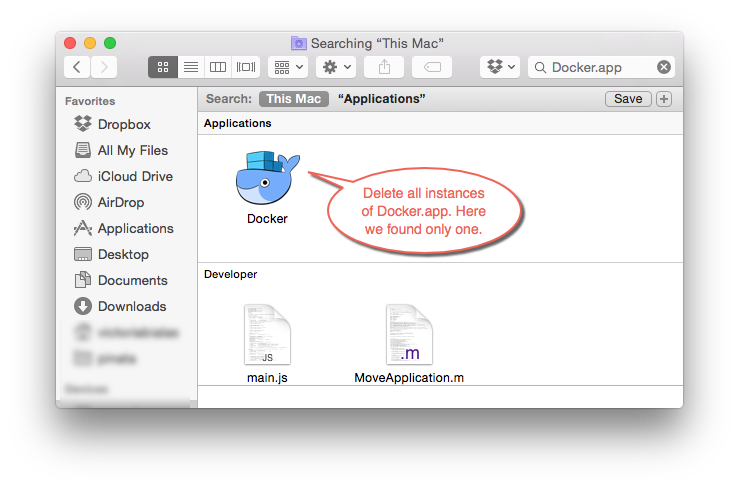Open the Docker whale application icon
The height and width of the screenshot is (488, 739).
click(x=267, y=177)
